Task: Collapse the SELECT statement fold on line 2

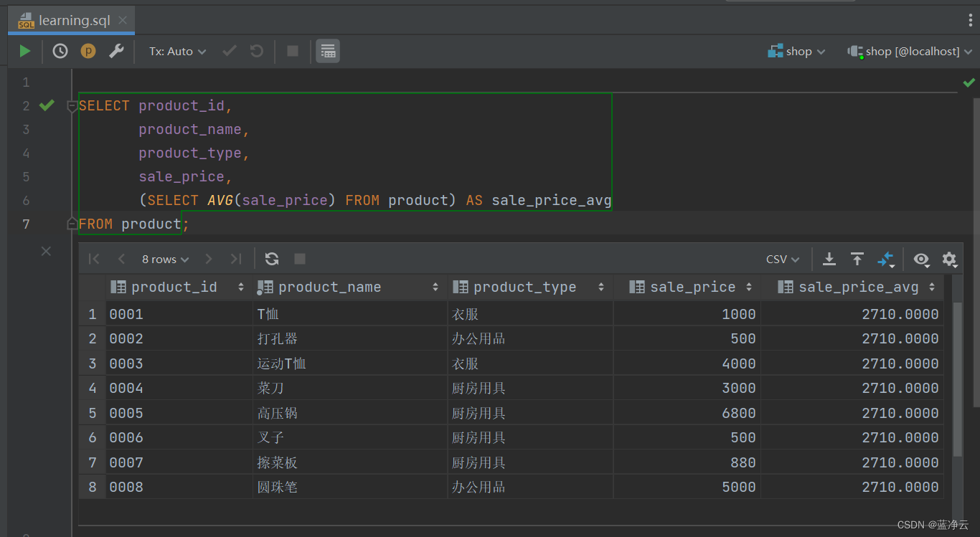Action: 72,106
